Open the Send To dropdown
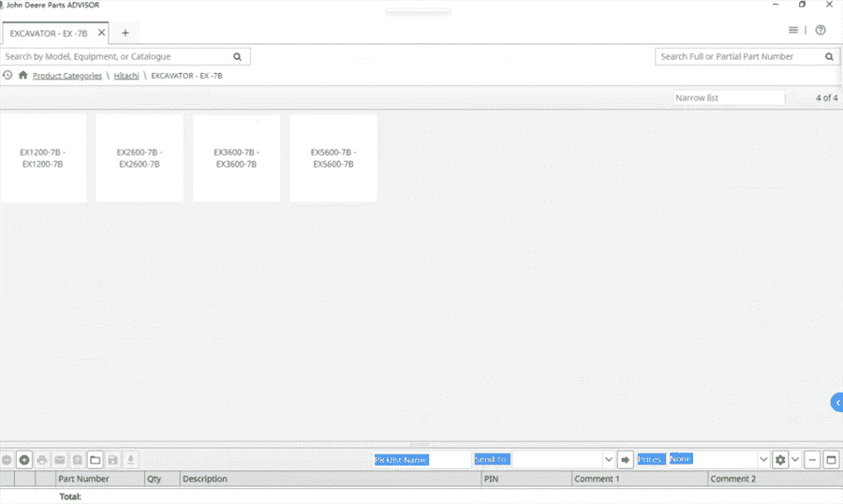 click(x=609, y=459)
